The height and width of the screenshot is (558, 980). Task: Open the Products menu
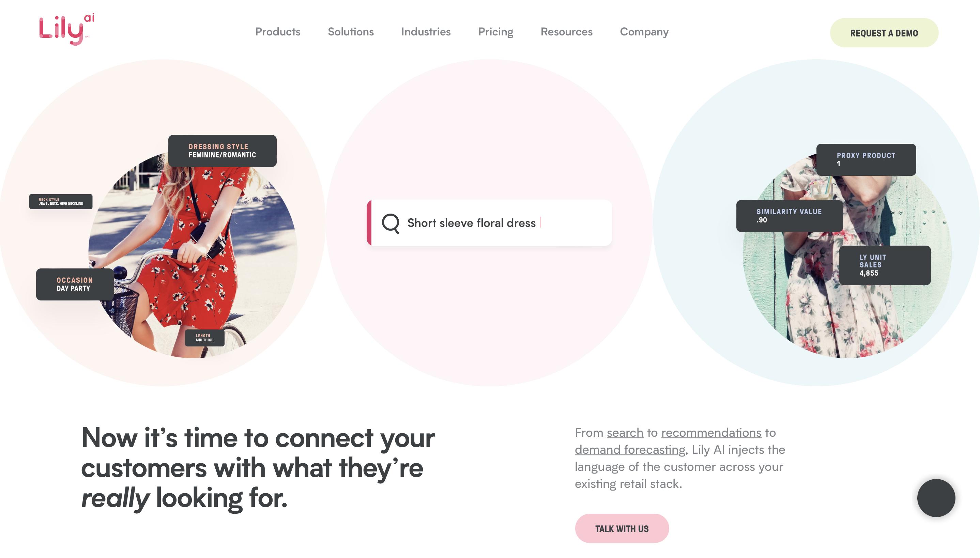pyautogui.click(x=277, y=32)
